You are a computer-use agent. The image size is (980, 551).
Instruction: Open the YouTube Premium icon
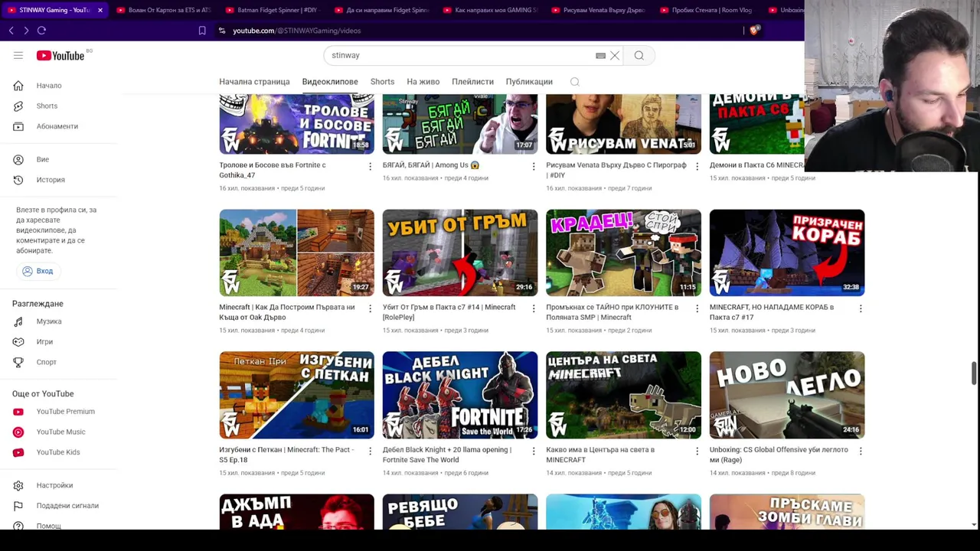(18, 412)
